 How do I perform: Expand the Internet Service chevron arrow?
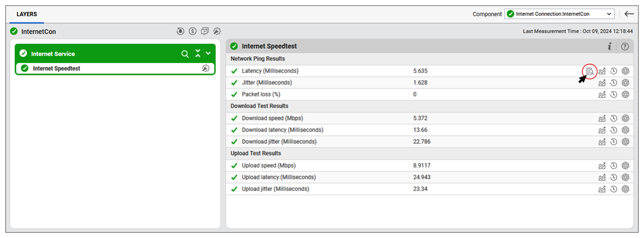click(x=208, y=54)
